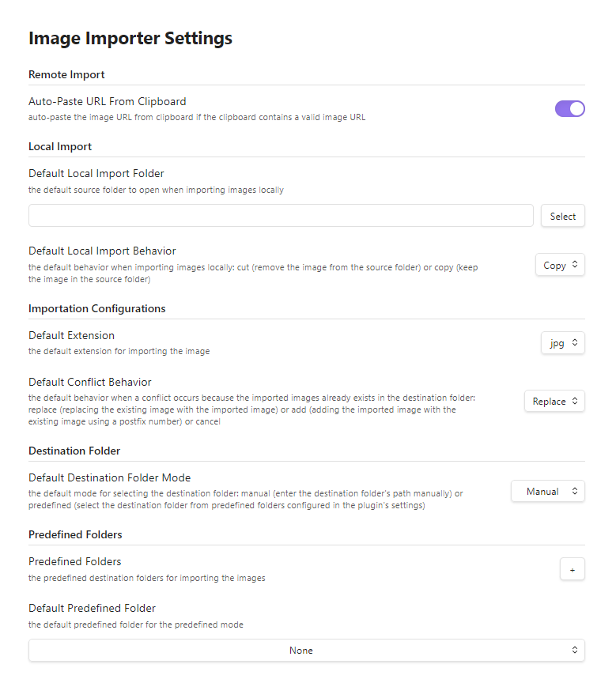Click the Remote Import section heading
The image size is (616, 698).
(x=66, y=75)
